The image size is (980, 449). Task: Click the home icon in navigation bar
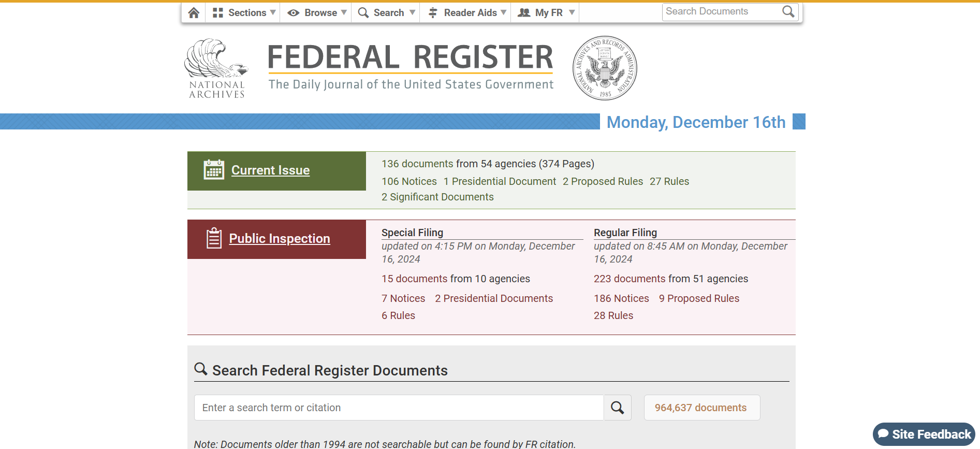click(x=194, y=13)
